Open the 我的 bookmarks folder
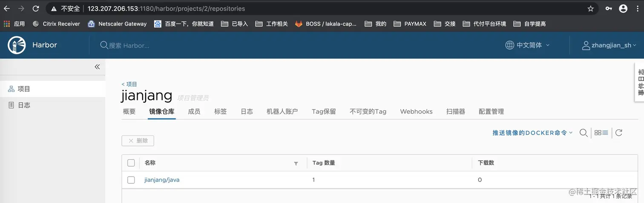The image size is (644, 203). pos(376,24)
